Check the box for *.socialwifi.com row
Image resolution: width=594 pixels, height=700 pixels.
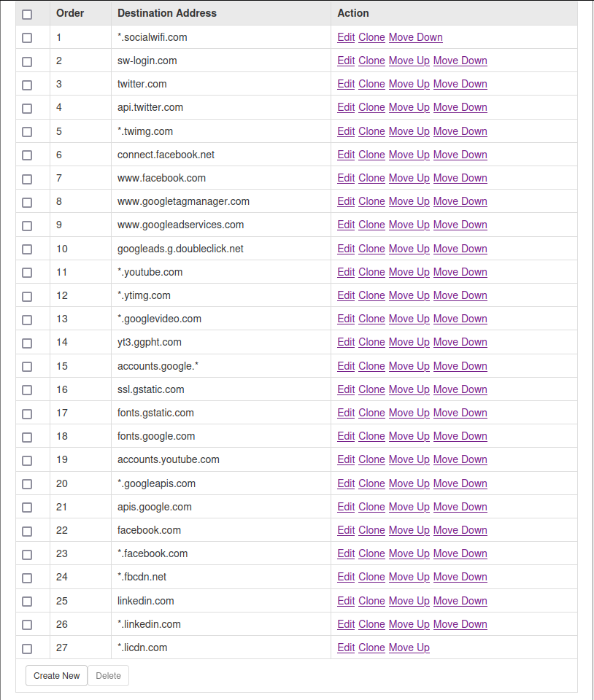click(x=27, y=38)
